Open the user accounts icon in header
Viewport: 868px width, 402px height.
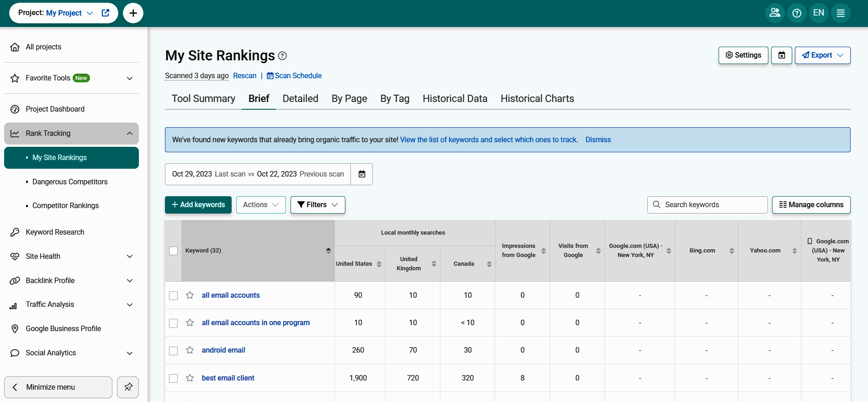coord(775,13)
